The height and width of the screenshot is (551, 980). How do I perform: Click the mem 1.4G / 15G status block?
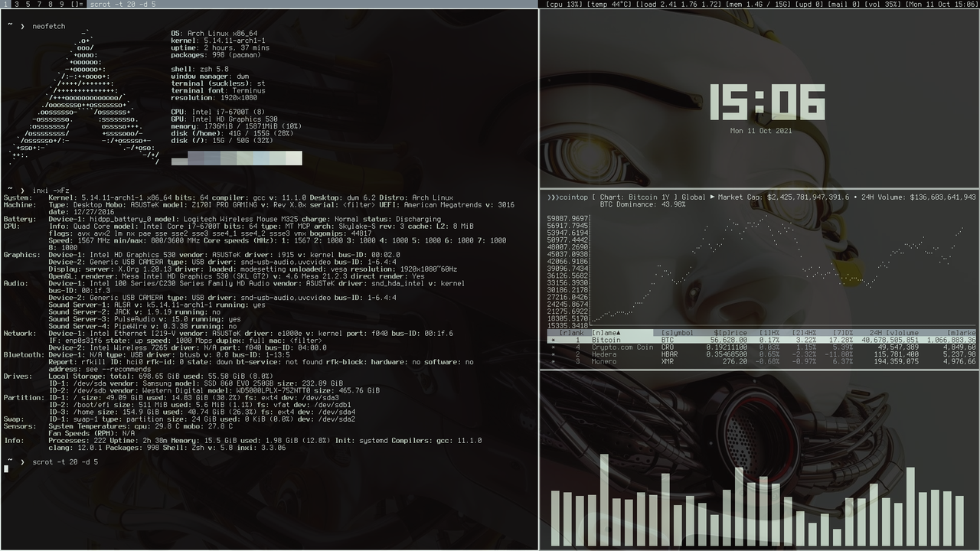point(759,5)
